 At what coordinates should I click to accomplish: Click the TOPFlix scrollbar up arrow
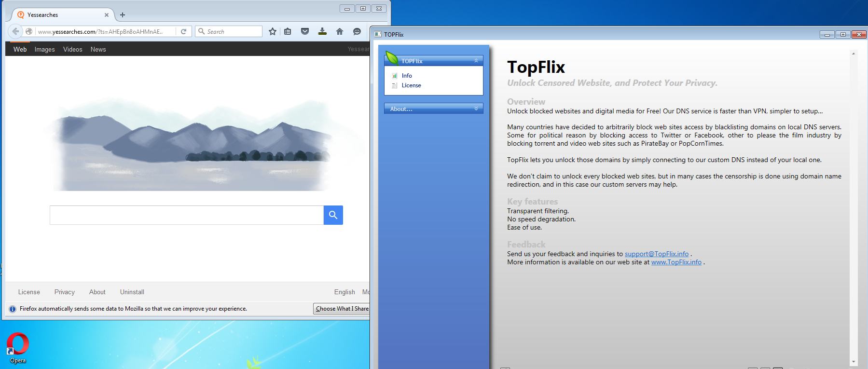click(854, 54)
